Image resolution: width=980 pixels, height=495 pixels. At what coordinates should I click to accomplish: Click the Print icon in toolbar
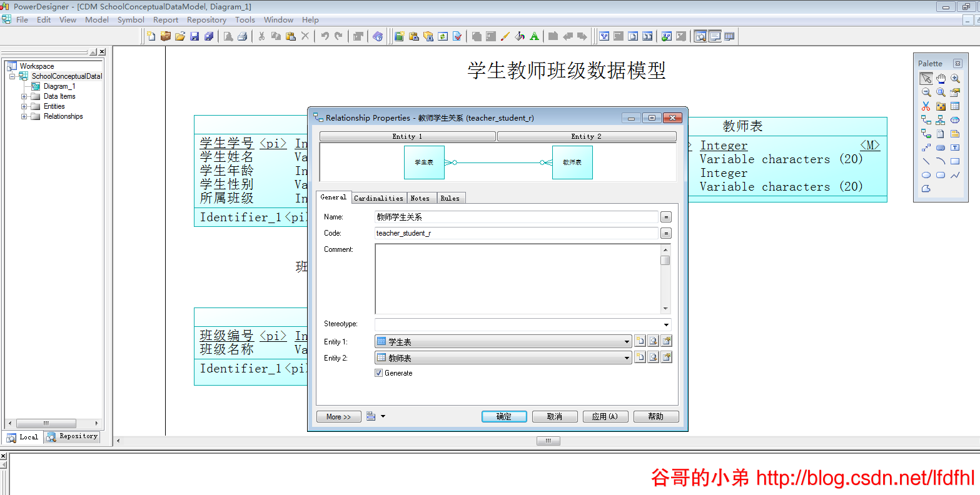coord(243,36)
